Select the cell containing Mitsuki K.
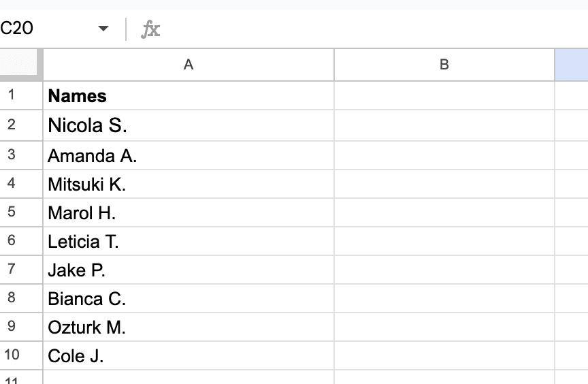Viewport: 588px width, 384px height. [x=189, y=184]
